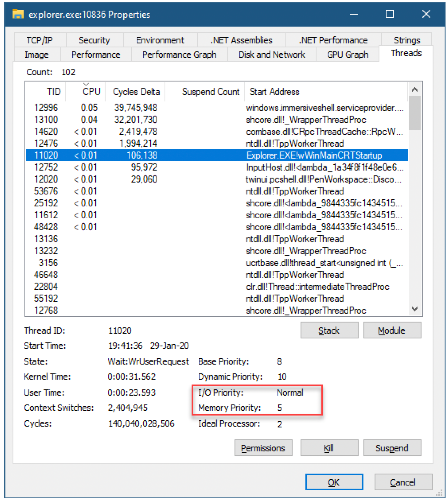Select thread 12996 row
Image resolution: width=448 pixels, height=502 pixels.
217,108
